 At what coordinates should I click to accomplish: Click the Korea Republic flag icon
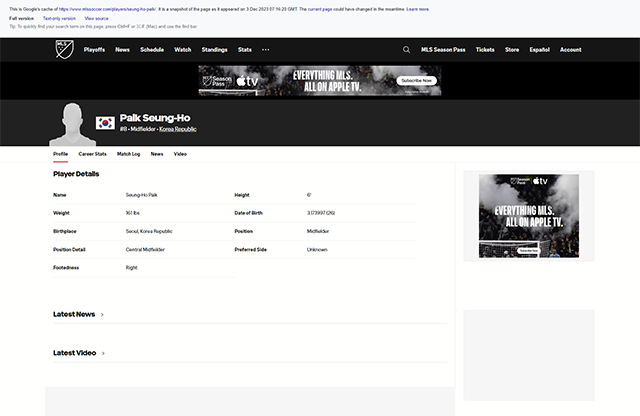pyautogui.click(x=105, y=123)
